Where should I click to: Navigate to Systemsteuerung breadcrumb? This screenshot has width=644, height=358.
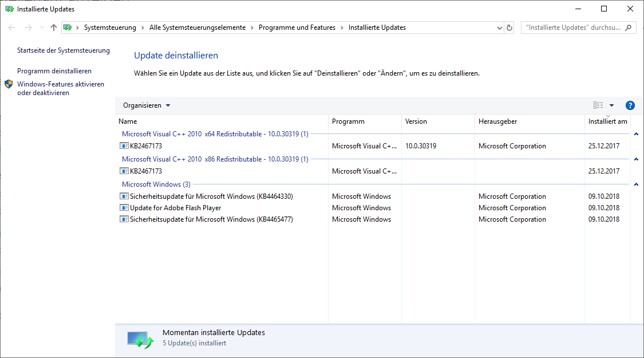[110, 27]
